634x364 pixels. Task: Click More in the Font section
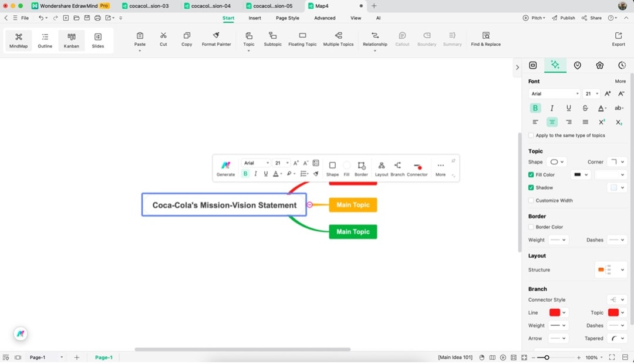point(620,81)
